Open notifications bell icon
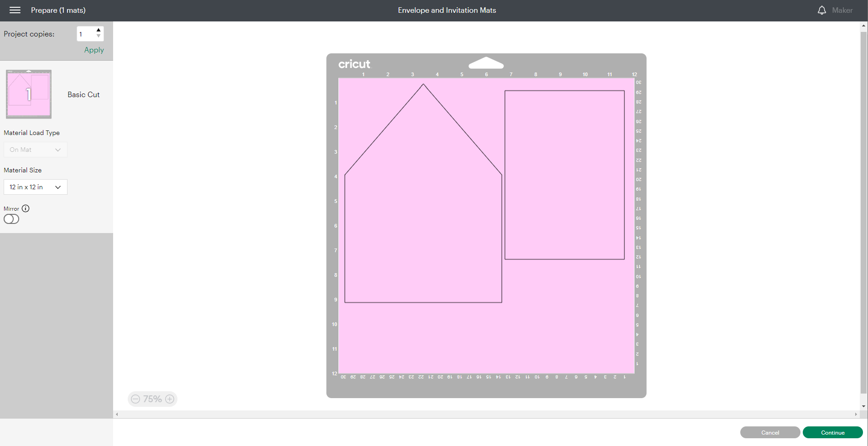 click(821, 10)
